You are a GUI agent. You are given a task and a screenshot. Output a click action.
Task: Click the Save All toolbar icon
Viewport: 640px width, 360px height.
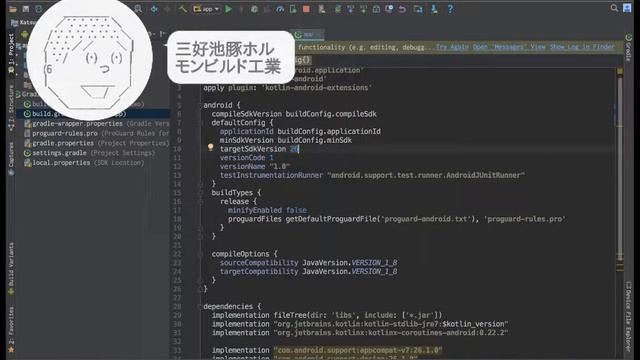click(x=26, y=9)
